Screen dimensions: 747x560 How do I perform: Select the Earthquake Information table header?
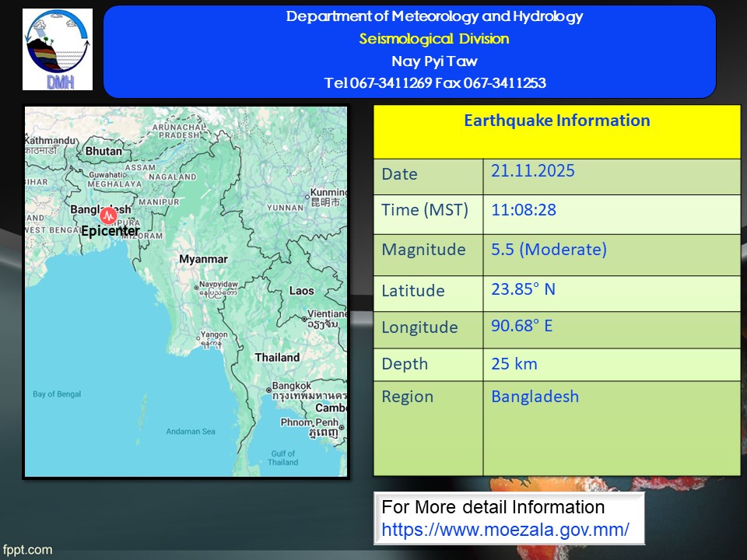click(556, 121)
